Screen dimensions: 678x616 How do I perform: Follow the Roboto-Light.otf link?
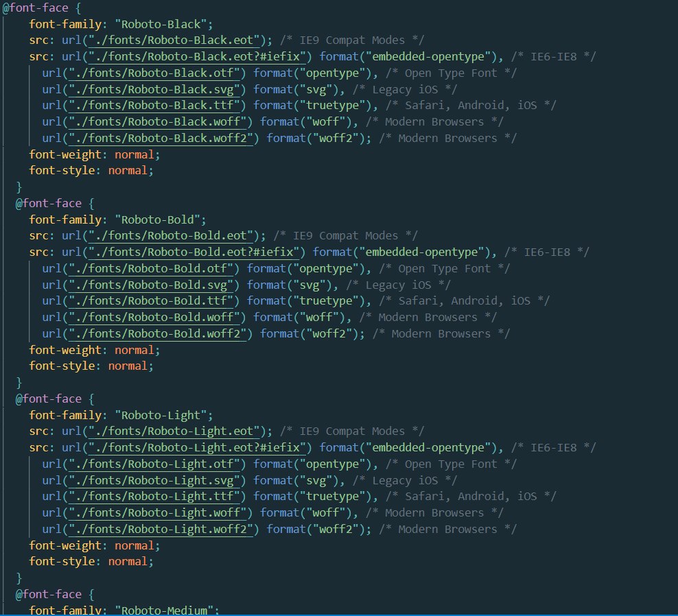pos(154,464)
